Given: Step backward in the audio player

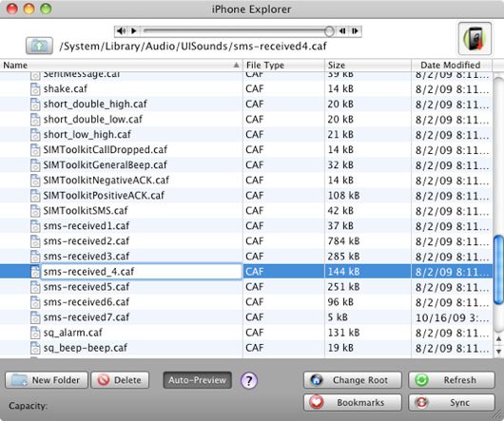Looking at the screenshot, I should (342, 31).
